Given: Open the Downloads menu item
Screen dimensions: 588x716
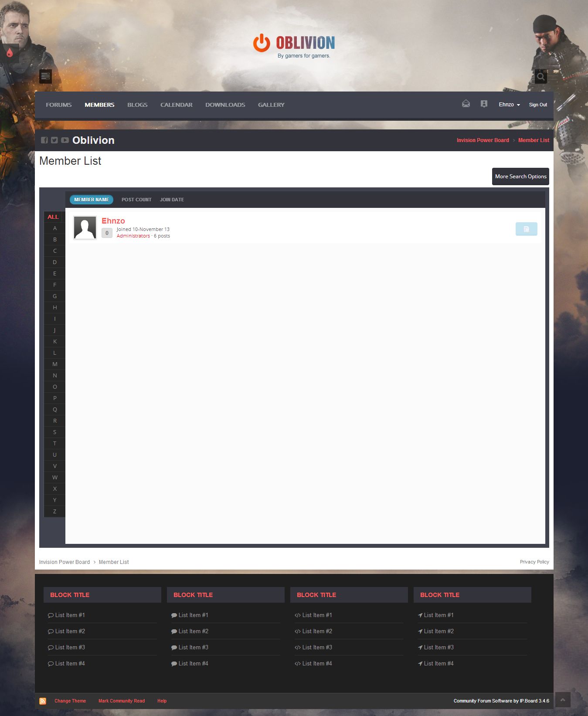Looking at the screenshot, I should [x=225, y=105].
